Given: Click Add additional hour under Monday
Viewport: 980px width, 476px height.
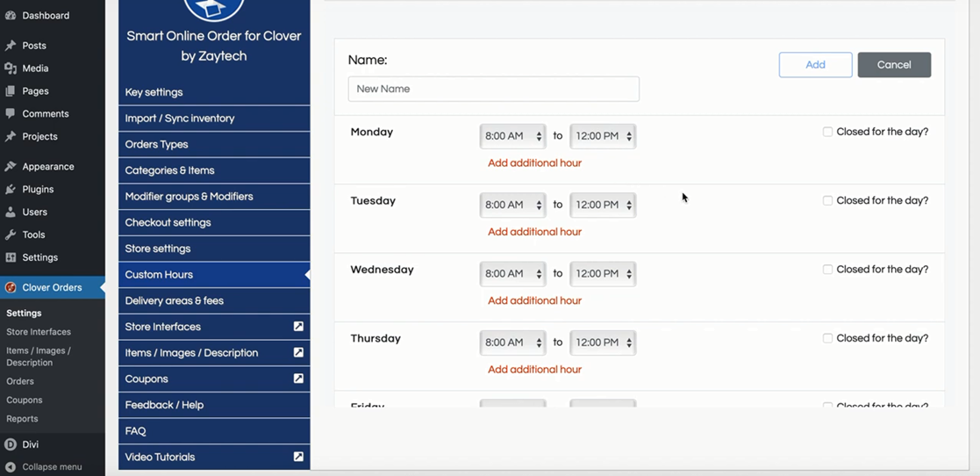Looking at the screenshot, I should (x=534, y=163).
